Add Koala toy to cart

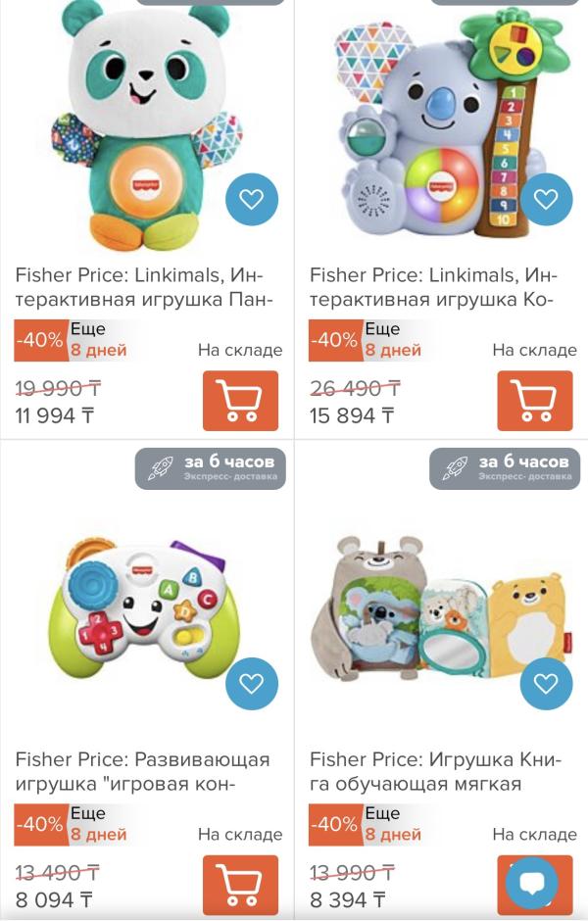pyautogui.click(x=534, y=400)
